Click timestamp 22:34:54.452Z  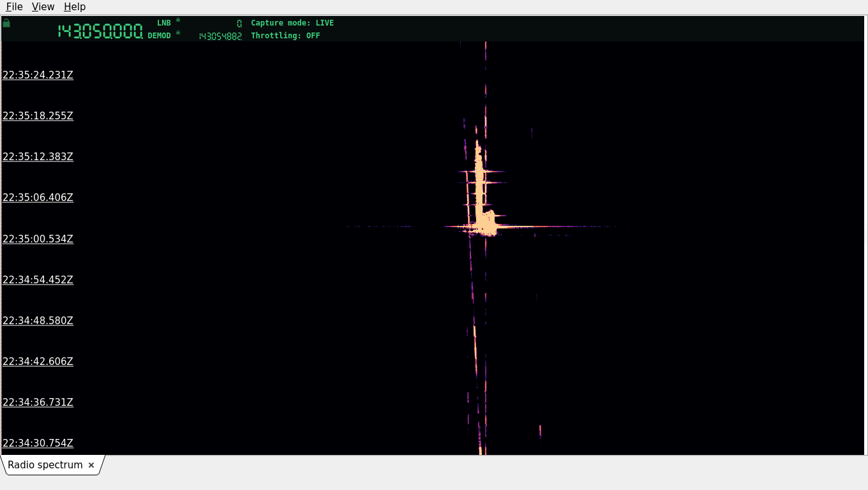coord(38,279)
